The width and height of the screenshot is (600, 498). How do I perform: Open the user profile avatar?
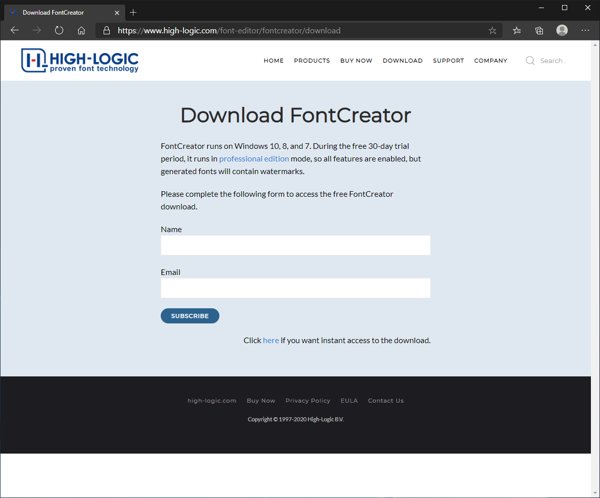tap(562, 30)
